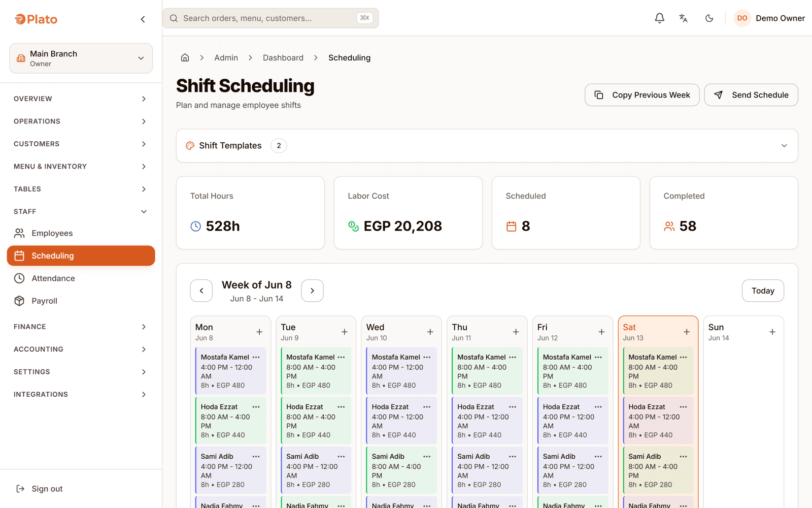Open the language translation icon
Viewport: 812px width, 508px height.
684,18
